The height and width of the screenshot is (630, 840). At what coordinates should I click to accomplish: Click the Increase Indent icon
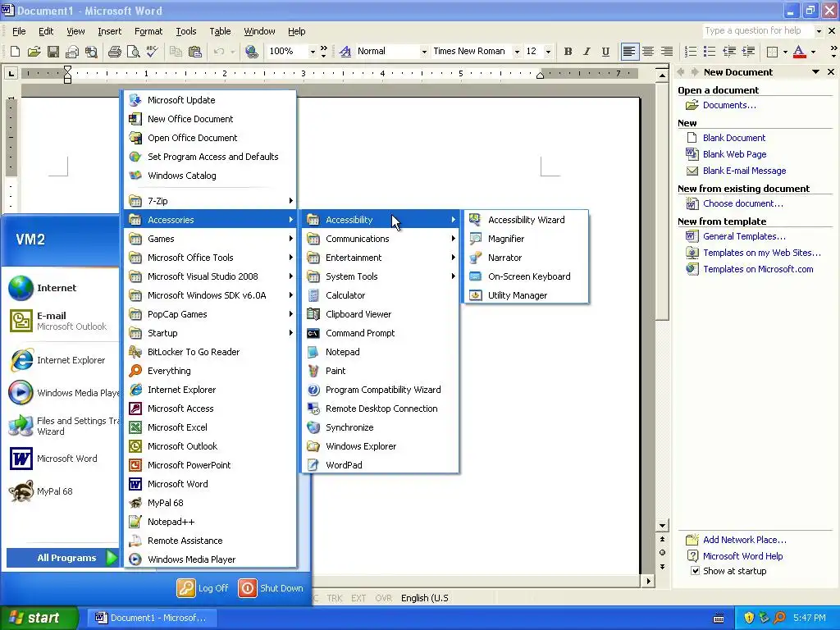pyautogui.click(x=748, y=52)
